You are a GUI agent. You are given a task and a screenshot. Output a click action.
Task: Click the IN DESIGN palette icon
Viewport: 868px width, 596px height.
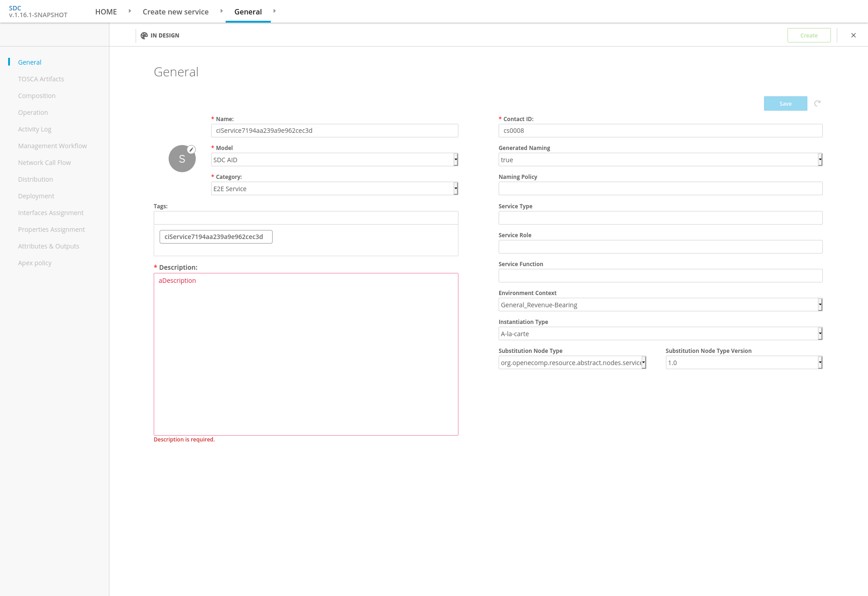(x=144, y=35)
